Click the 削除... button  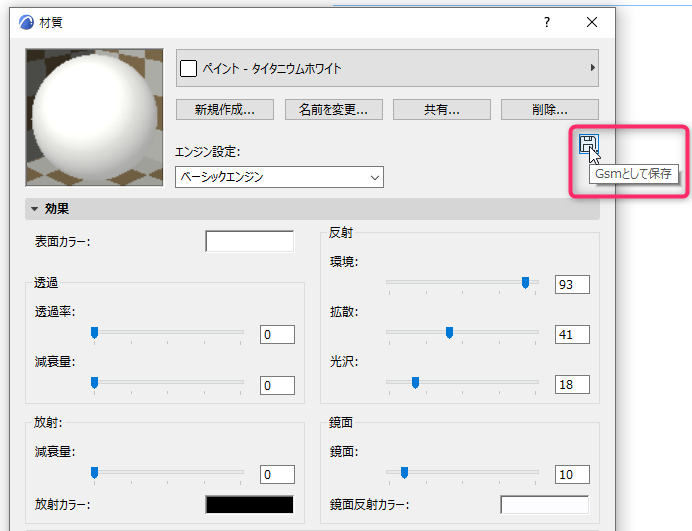click(x=550, y=109)
